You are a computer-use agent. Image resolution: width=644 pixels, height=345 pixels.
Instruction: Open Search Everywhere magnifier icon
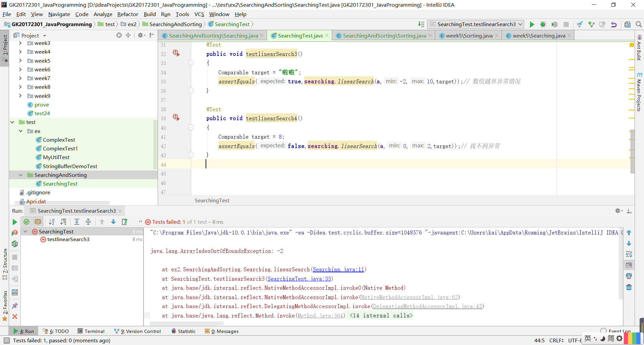tap(639, 24)
